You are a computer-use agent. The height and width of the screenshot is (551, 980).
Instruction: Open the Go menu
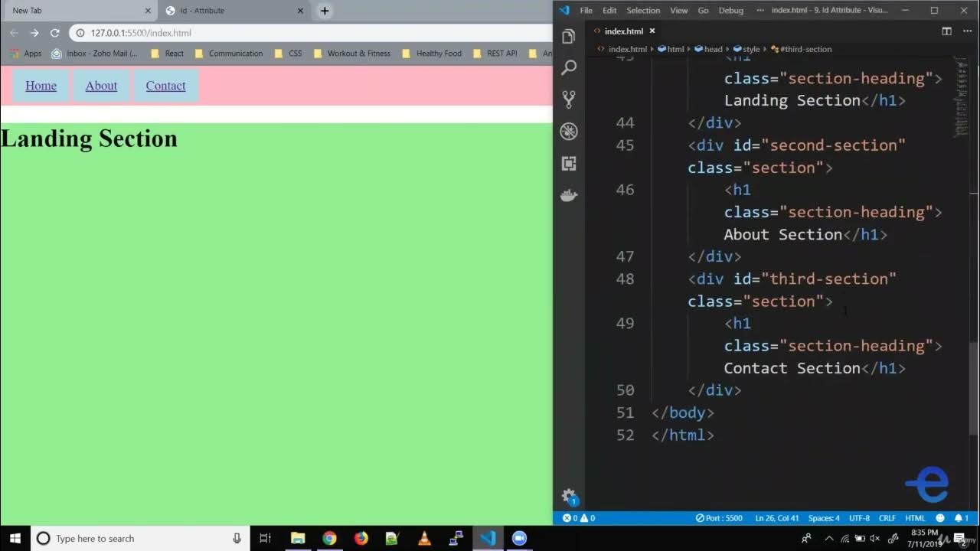703,11
